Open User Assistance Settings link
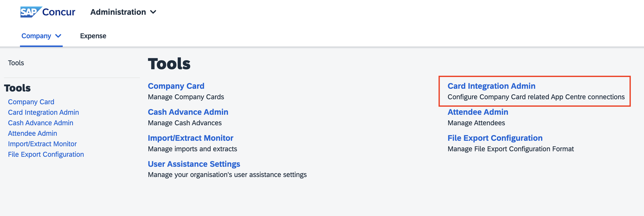This screenshot has width=644, height=216. (194, 164)
